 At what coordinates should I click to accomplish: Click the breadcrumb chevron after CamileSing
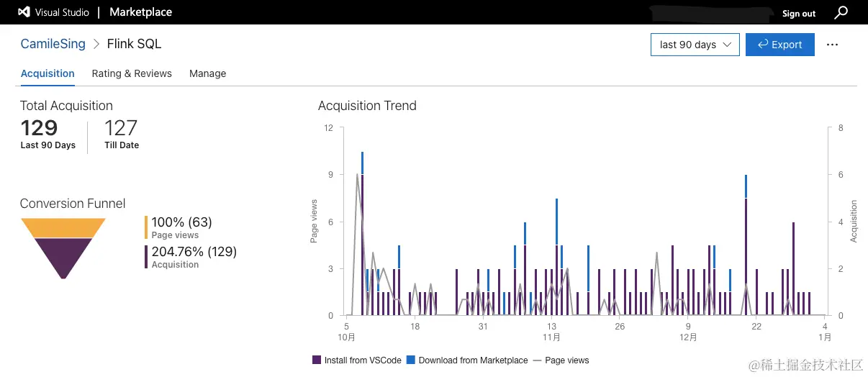[96, 45]
